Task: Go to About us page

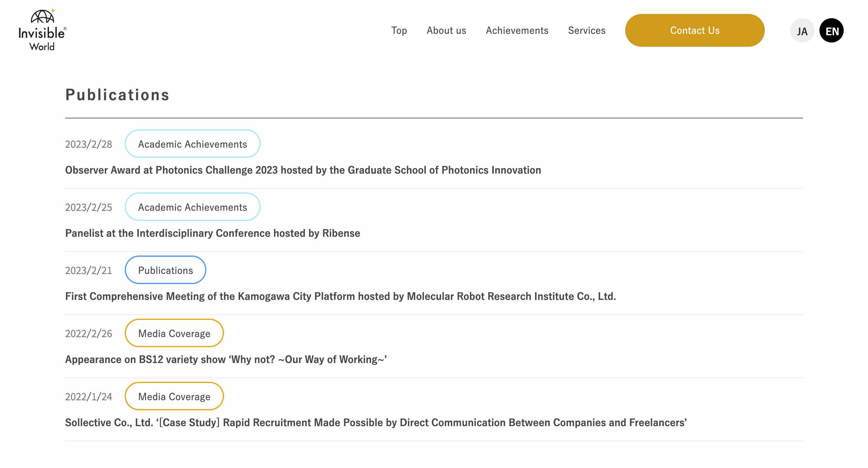Action: 446,30
